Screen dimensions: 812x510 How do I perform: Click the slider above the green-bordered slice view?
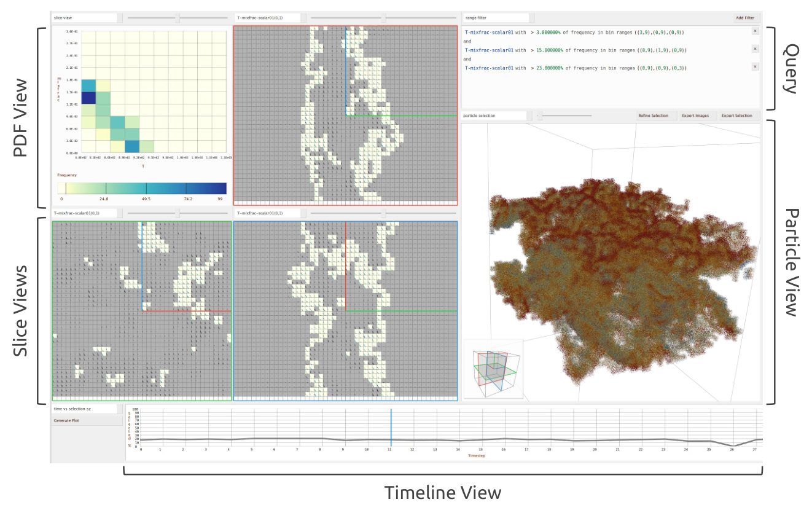click(178, 213)
